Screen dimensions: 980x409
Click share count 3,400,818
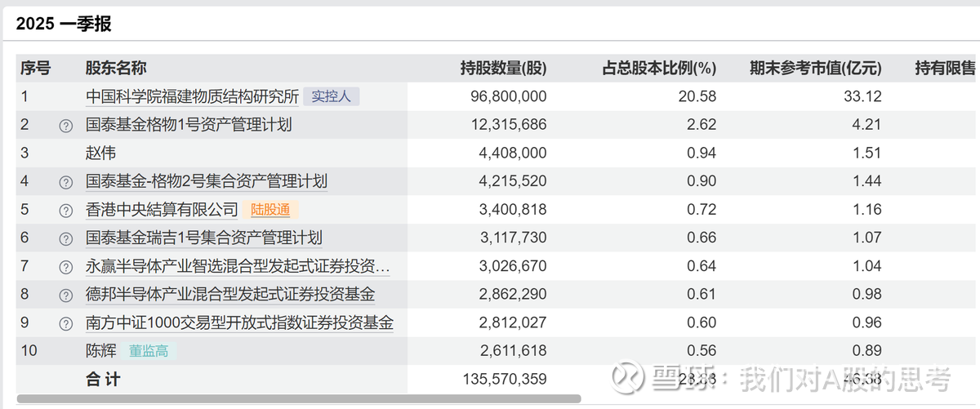click(512, 210)
